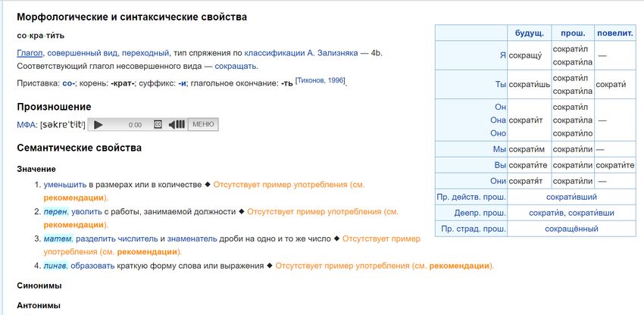The image size is (644, 315).
Task: Click the сокращённый participle link
Action: [x=572, y=229]
